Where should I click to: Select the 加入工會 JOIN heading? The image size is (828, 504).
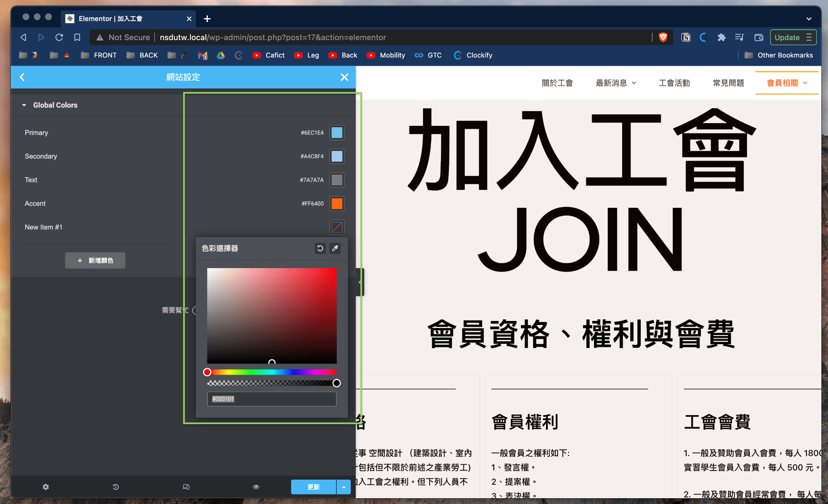(582, 190)
